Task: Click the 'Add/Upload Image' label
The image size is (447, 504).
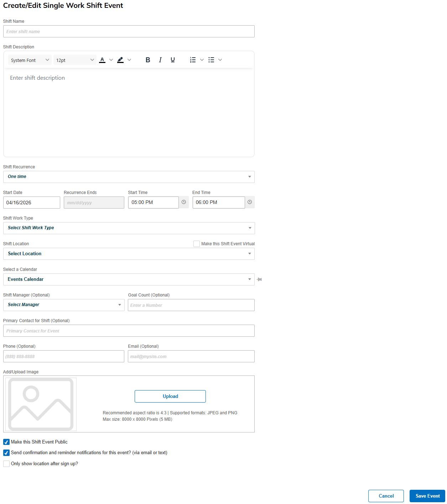Action: point(21,372)
